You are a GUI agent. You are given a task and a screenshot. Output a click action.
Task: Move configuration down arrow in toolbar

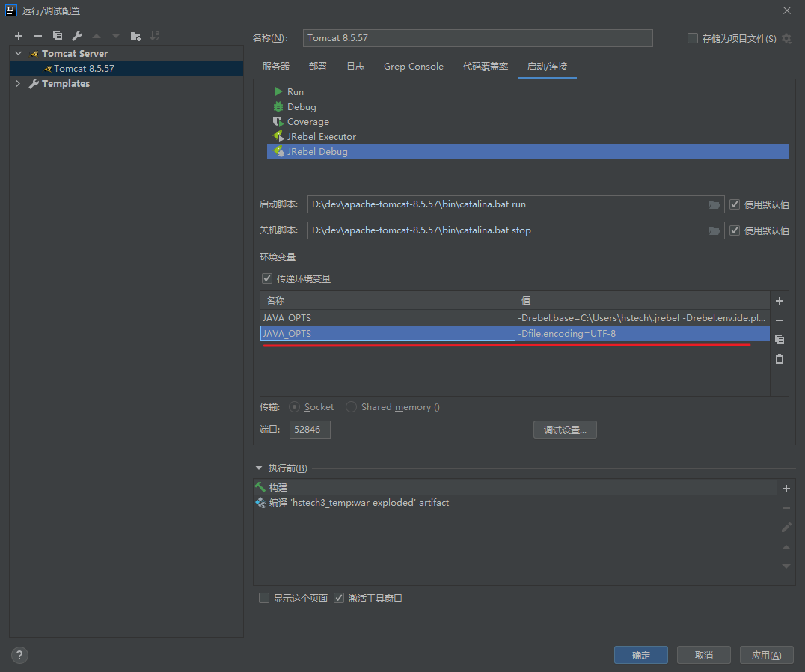click(116, 36)
